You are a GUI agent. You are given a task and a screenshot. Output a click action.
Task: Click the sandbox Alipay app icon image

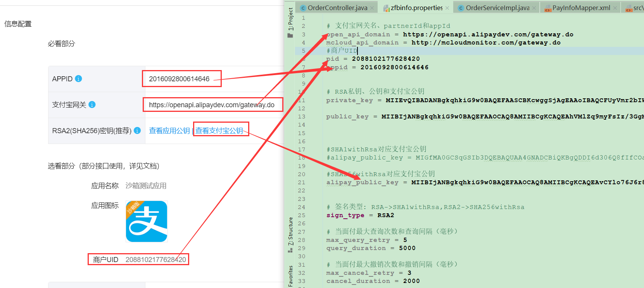147,221
